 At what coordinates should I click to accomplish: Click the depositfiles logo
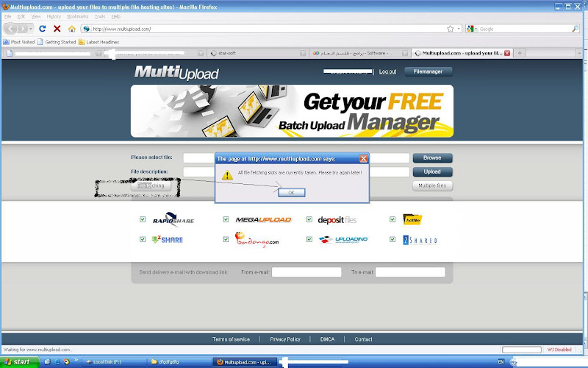pos(337,219)
